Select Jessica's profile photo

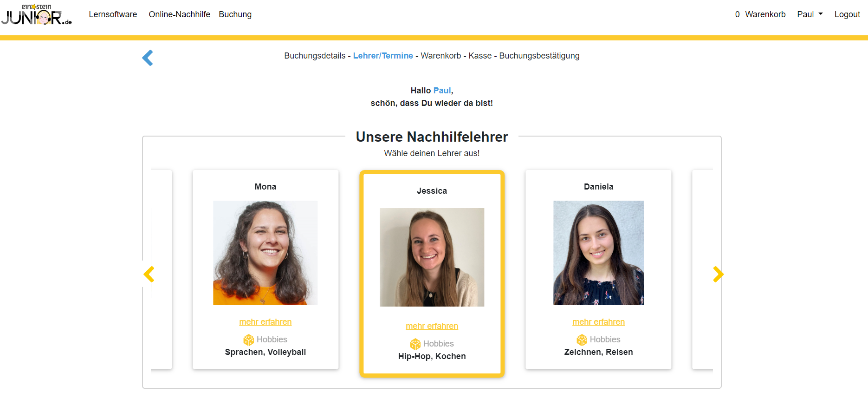(x=432, y=257)
